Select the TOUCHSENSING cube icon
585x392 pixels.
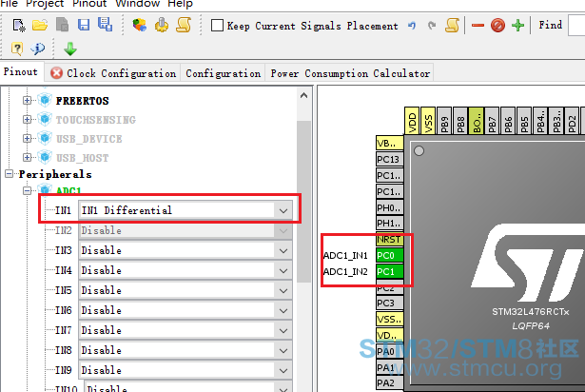[45, 120]
